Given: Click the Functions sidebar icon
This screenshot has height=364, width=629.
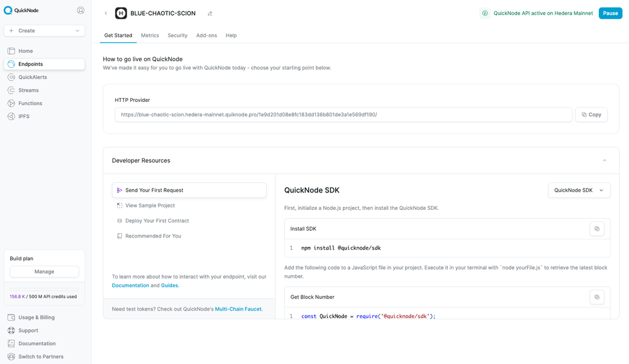Looking at the screenshot, I should pyautogui.click(x=11, y=104).
